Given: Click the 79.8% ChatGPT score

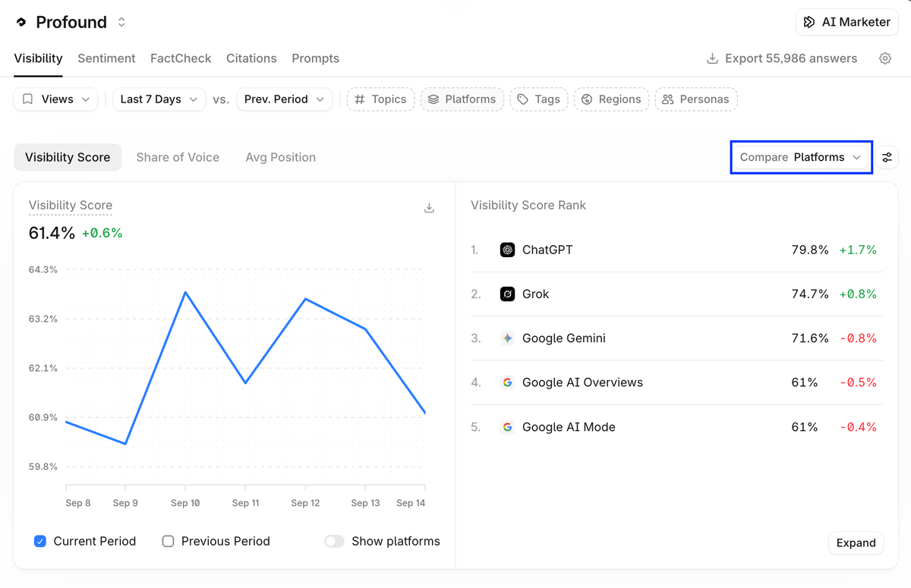Looking at the screenshot, I should pos(810,250).
